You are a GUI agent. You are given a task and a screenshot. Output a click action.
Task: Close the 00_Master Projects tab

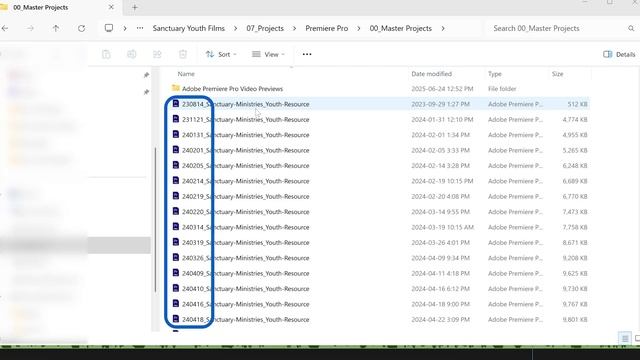point(111,7)
